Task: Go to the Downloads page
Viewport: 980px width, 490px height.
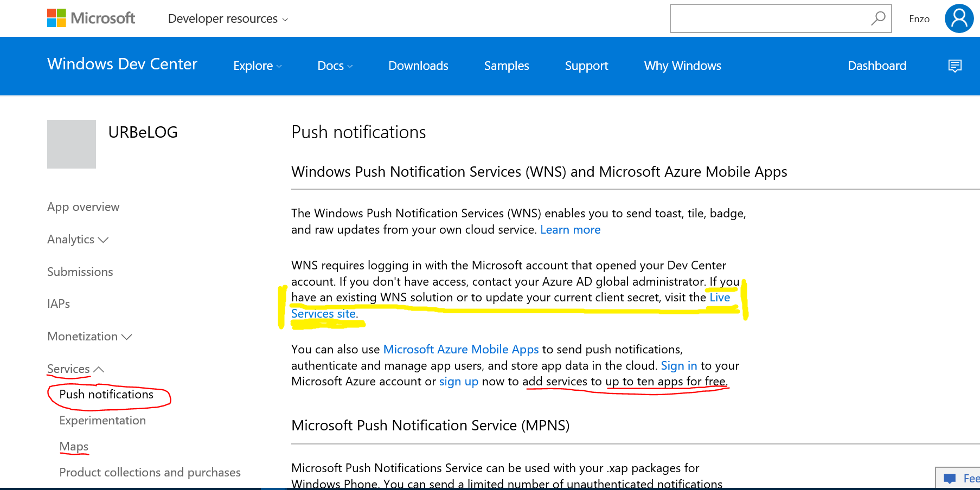Action: point(418,66)
